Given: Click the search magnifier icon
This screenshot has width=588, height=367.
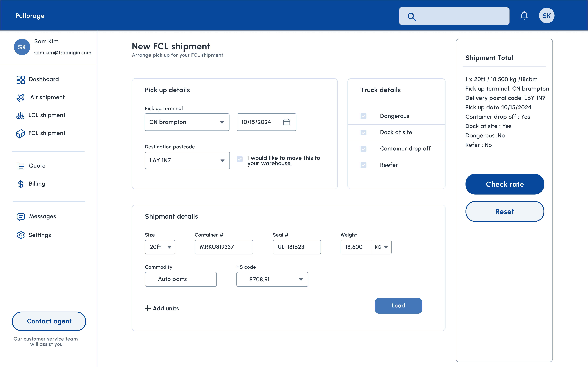Looking at the screenshot, I should [x=412, y=17].
